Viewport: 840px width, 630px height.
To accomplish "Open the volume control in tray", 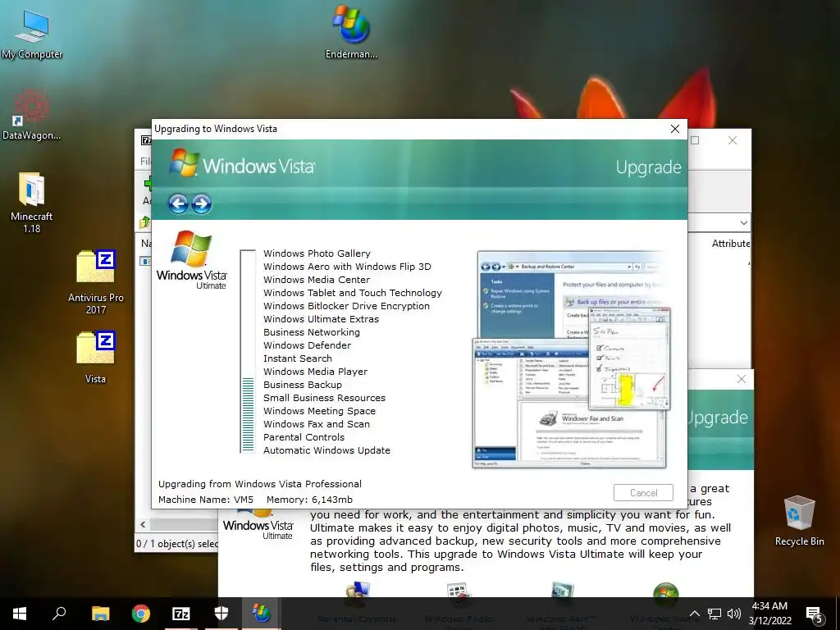I will [734, 614].
